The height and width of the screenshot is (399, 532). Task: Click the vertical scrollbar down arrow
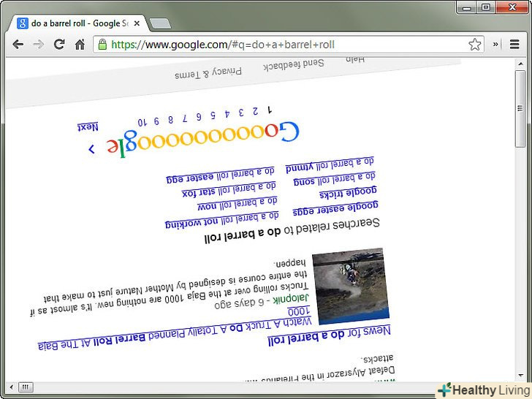point(520,376)
